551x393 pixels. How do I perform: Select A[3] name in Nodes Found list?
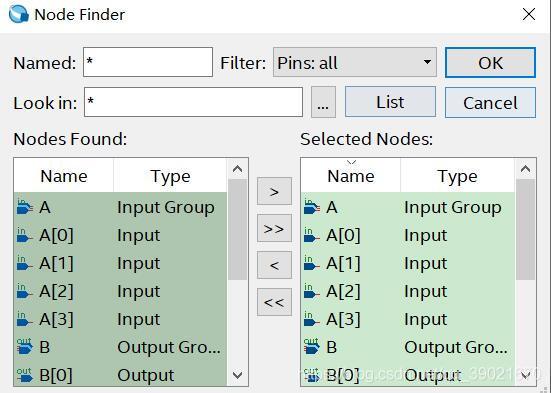coord(56,320)
